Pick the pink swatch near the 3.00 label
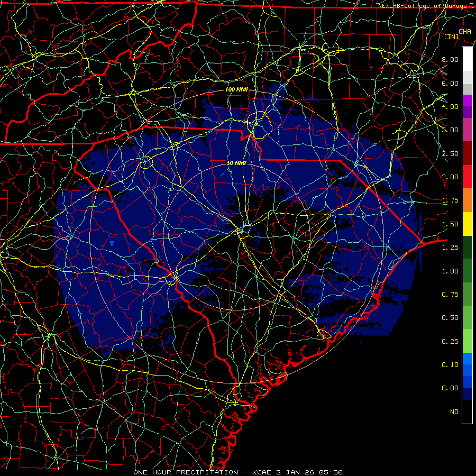This screenshot has width=476, height=476. (x=467, y=130)
